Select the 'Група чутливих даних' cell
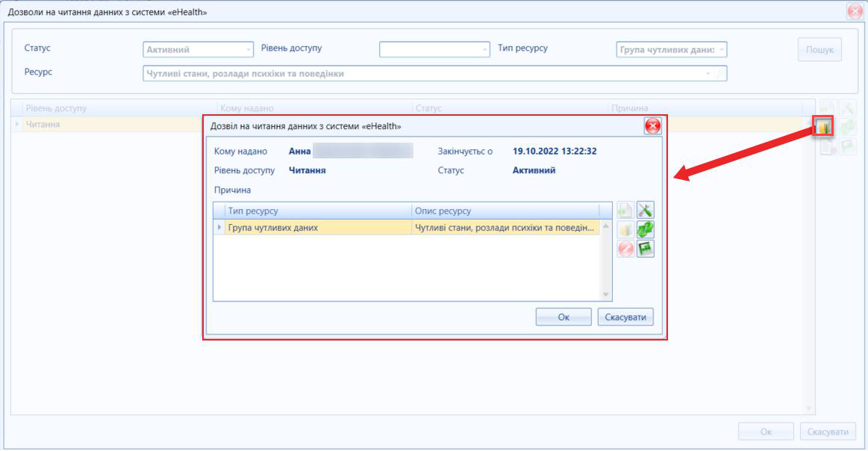868x451 pixels. [x=318, y=227]
